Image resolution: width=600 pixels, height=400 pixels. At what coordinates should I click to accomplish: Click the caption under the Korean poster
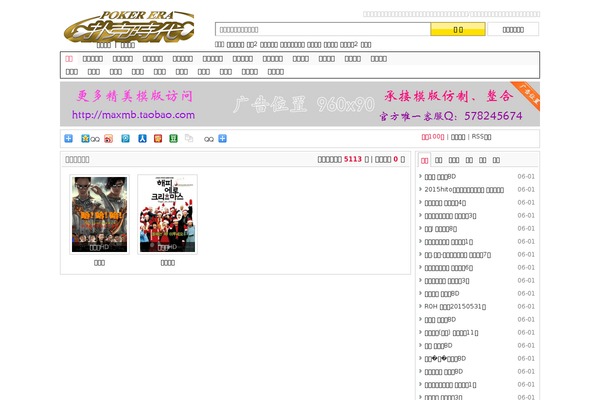[168, 263]
